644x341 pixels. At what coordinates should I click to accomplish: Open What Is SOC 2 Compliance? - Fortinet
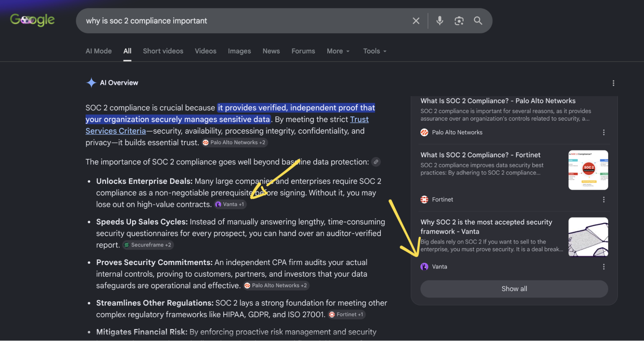click(x=480, y=155)
